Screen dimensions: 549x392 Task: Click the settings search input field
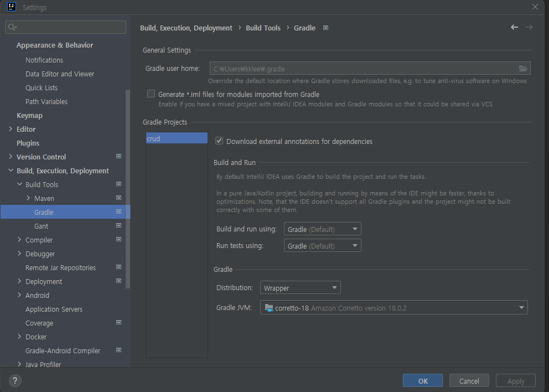coord(65,27)
